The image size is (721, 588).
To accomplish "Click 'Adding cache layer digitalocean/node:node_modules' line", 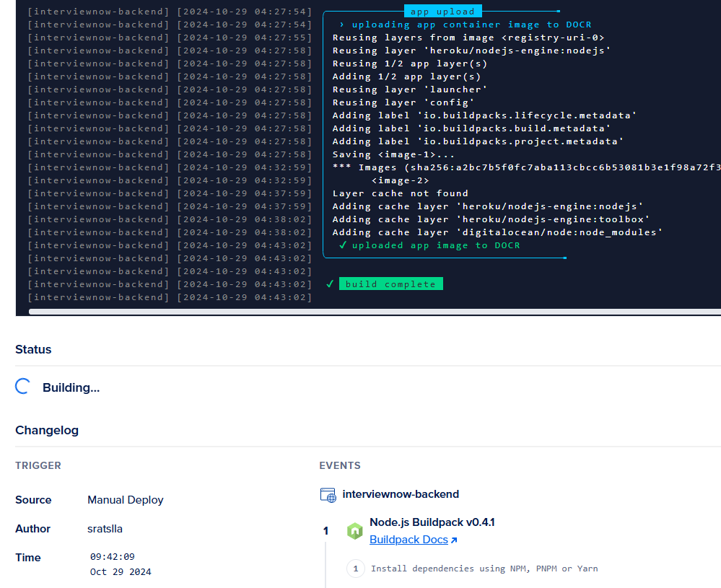I will [x=497, y=232].
